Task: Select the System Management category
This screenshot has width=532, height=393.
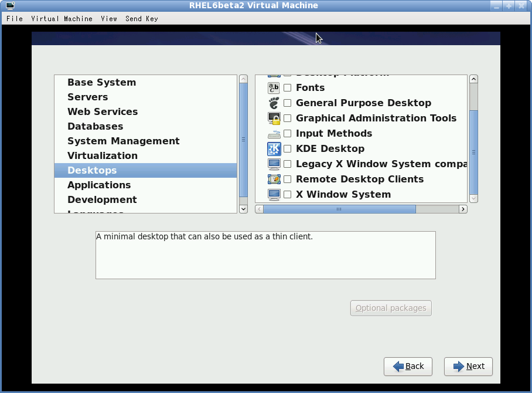Action: (x=145, y=141)
